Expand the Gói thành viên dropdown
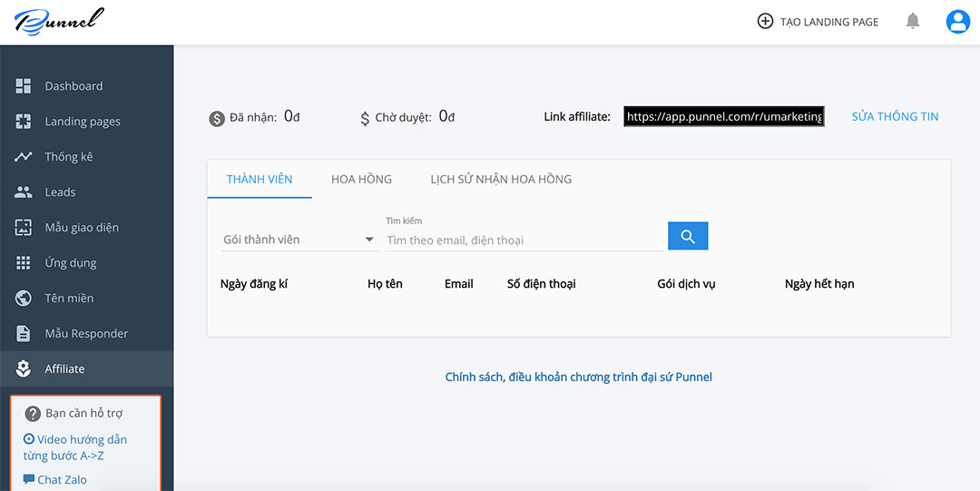The height and width of the screenshot is (491, 980). (300, 240)
